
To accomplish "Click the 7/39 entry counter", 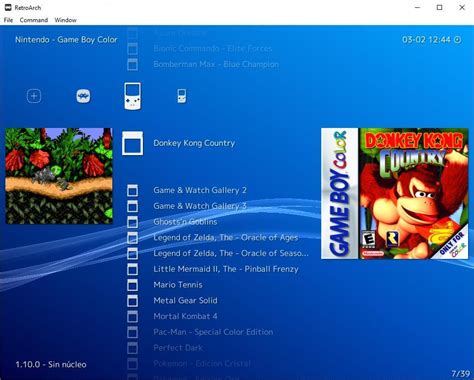I will [461, 373].
